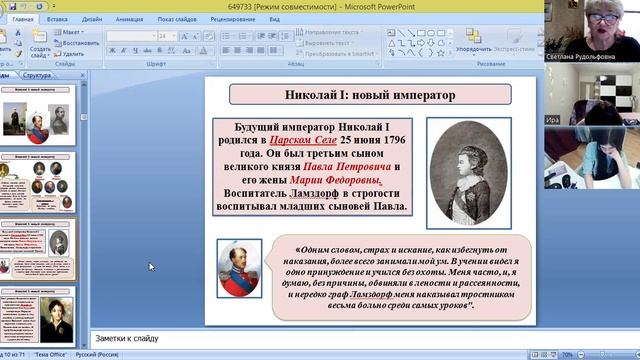The image size is (640, 360).
Task: Switch to slide sorter view
Action: point(544,355)
